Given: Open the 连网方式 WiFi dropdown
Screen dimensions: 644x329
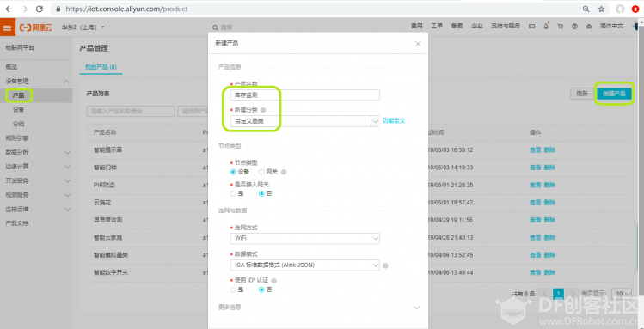Looking at the screenshot, I should pyautogui.click(x=304, y=238).
